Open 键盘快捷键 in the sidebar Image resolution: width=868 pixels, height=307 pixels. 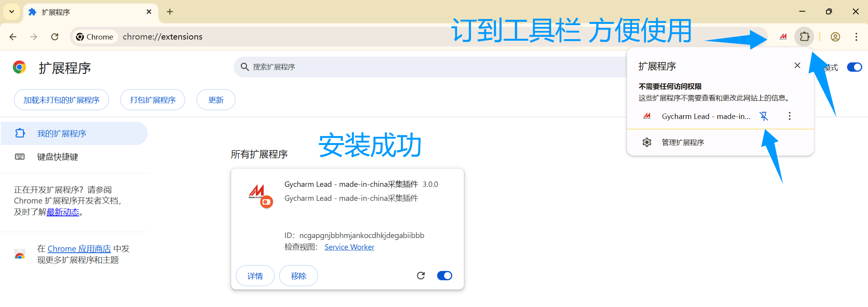[57, 157]
